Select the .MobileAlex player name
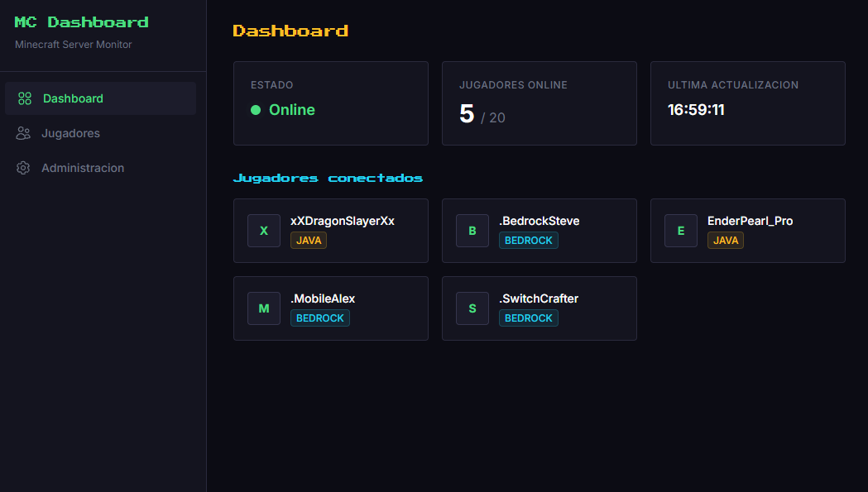Image resolution: width=868 pixels, height=492 pixels. (323, 299)
